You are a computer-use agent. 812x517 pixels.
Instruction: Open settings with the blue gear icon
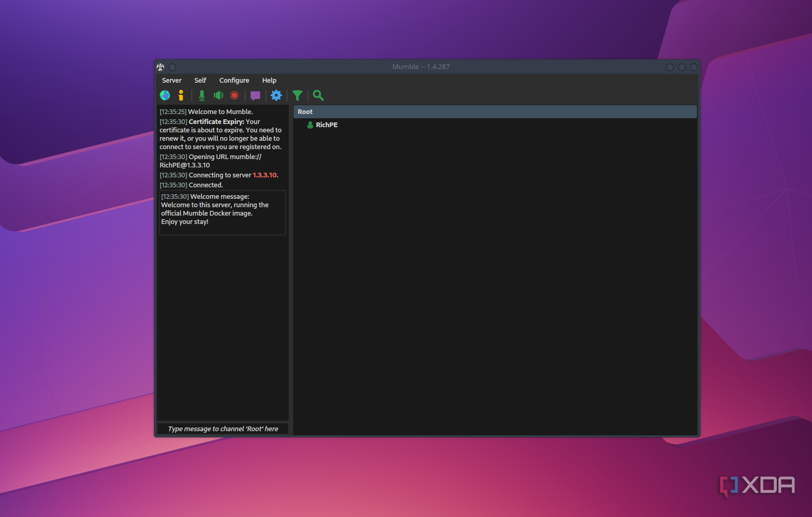pos(276,95)
